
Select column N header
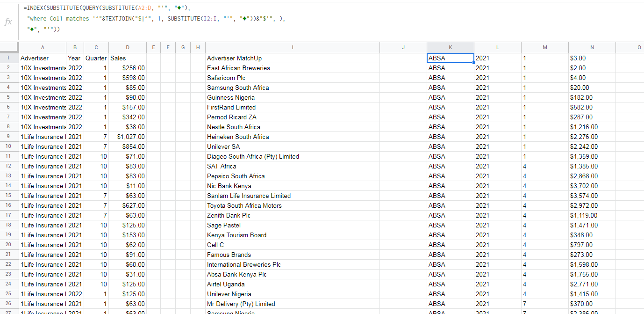[x=592, y=47]
